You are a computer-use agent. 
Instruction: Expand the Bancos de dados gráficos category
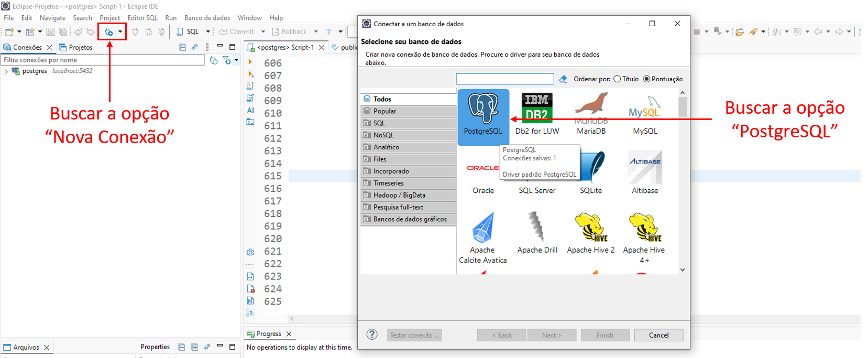pyautogui.click(x=408, y=219)
